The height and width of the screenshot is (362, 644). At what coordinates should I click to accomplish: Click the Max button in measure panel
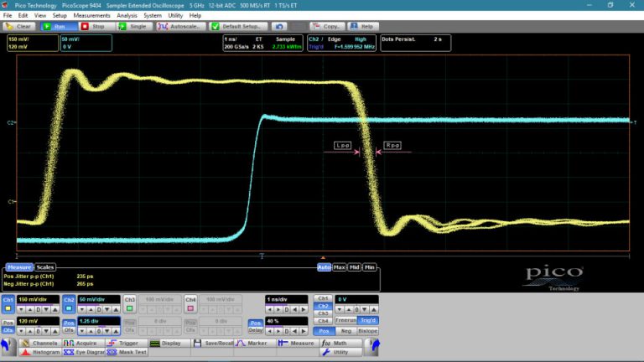click(340, 267)
